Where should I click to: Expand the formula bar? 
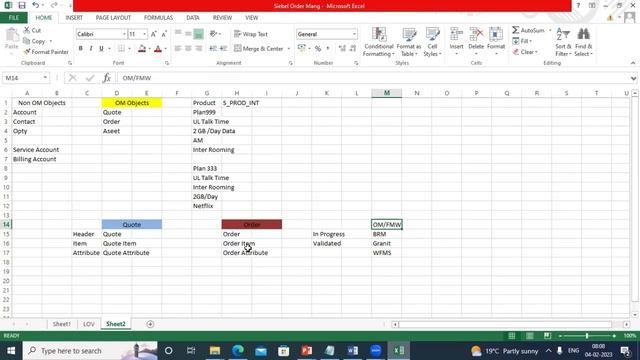pos(633,78)
